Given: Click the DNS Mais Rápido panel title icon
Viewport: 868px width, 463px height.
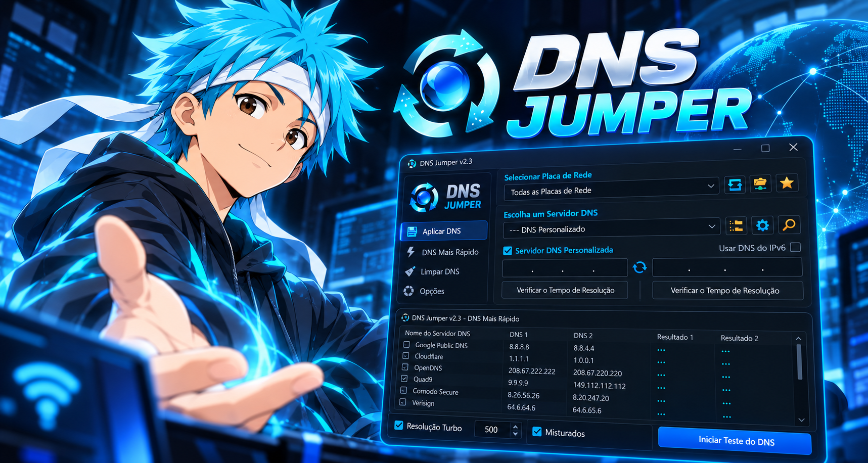Looking at the screenshot, I should point(405,317).
